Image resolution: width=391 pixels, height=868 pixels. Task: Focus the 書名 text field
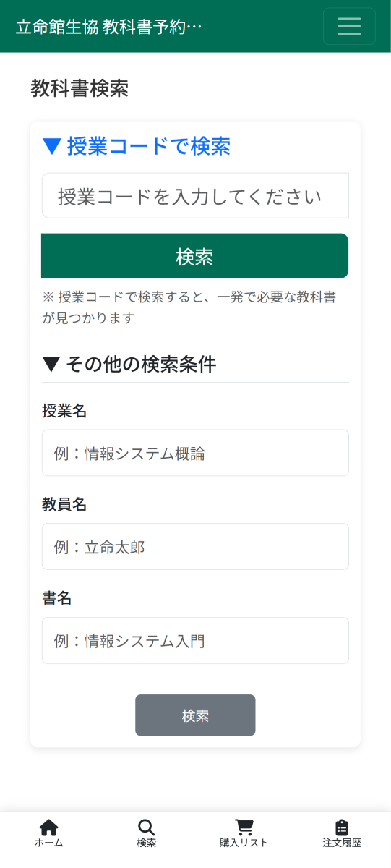(195, 640)
